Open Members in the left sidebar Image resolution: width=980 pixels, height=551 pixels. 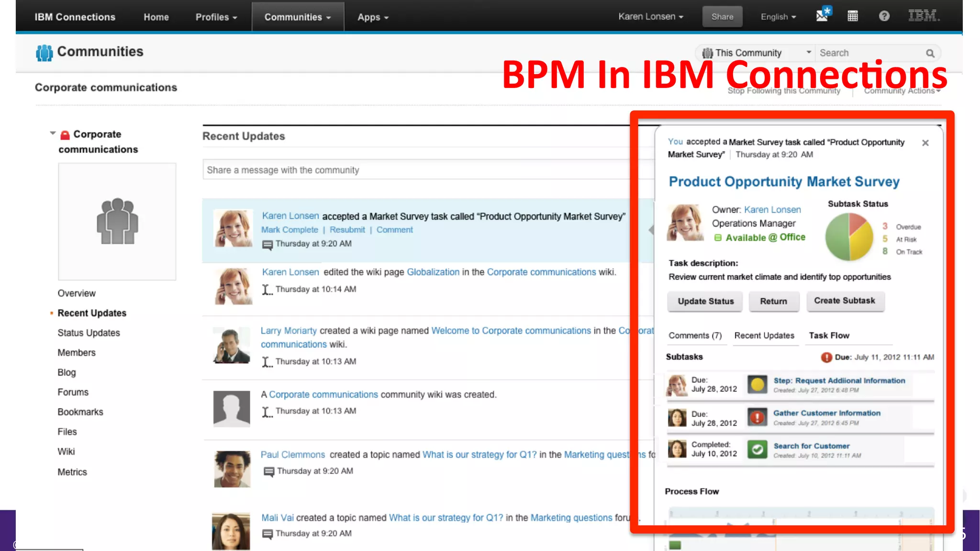(77, 353)
